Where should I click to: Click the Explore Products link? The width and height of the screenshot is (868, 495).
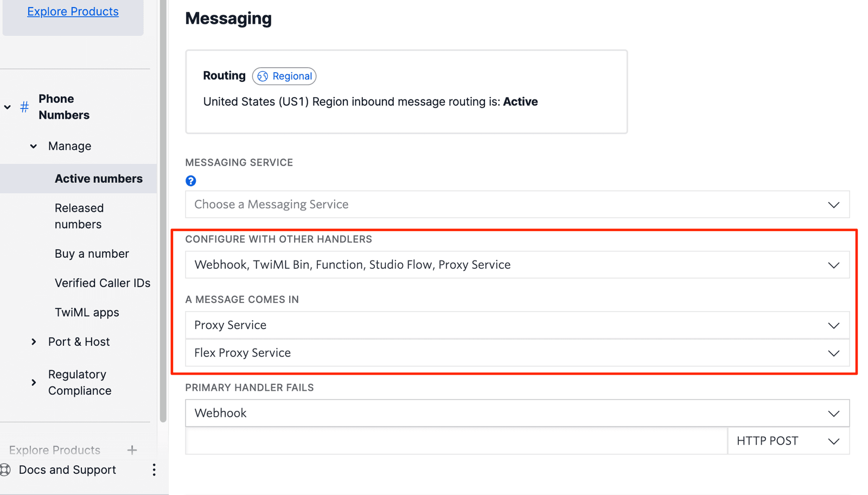[73, 11]
